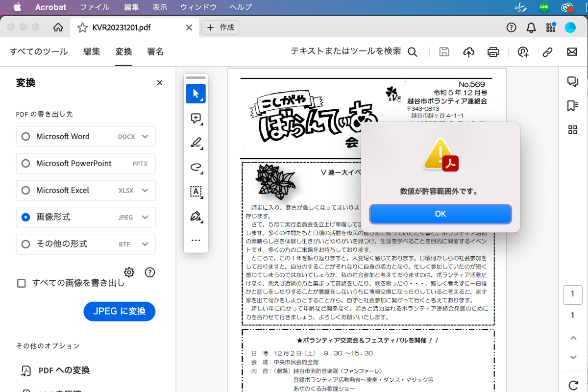
Task: Open the ファイル menu
Action: [x=95, y=7]
